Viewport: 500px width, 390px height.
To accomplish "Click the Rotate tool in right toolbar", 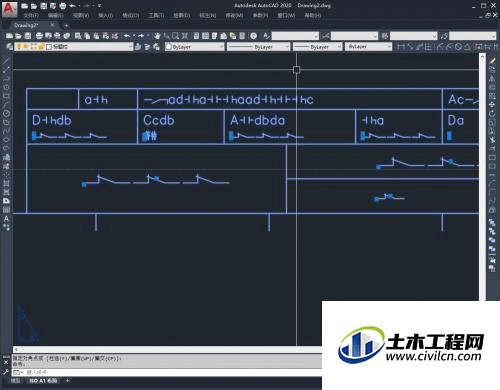I will pos(492,114).
